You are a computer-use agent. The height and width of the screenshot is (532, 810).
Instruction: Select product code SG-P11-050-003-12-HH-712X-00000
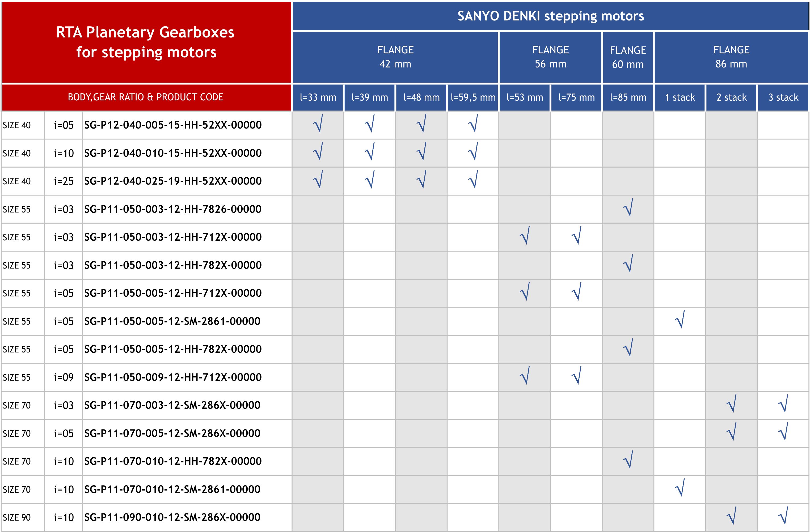tap(173, 237)
